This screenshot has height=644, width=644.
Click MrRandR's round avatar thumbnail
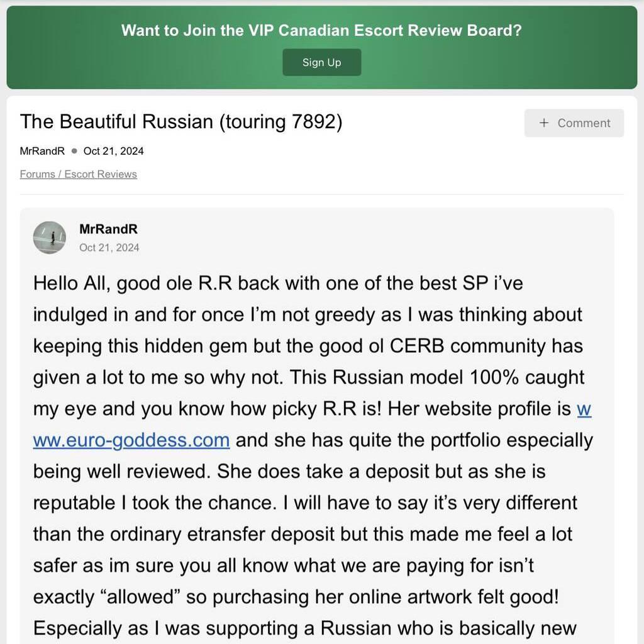click(49, 238)
